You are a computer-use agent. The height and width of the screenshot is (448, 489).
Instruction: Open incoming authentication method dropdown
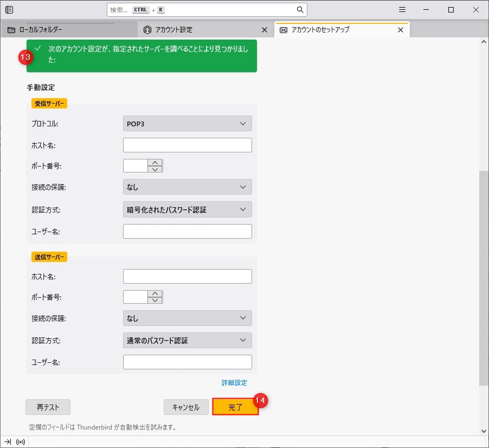click(188, 209)
